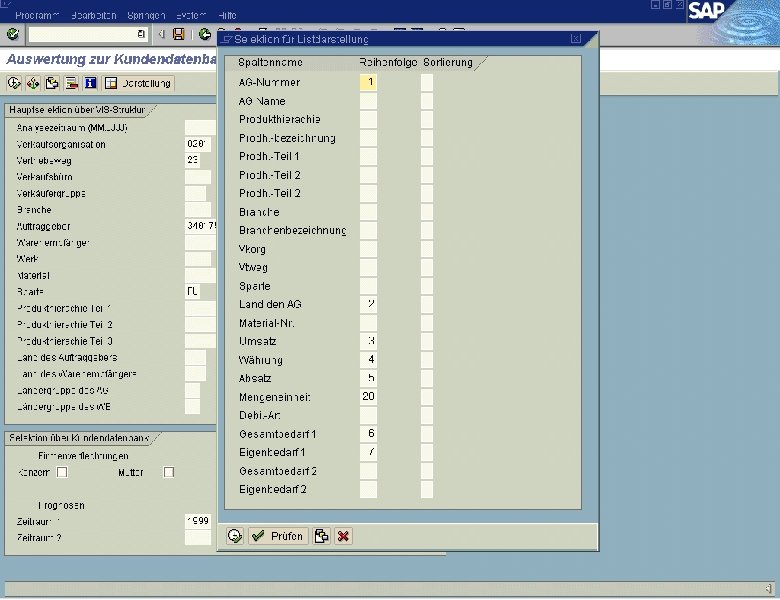Open the Springen menu
This screenshot has width=780, height=600.
coord(146,15)
